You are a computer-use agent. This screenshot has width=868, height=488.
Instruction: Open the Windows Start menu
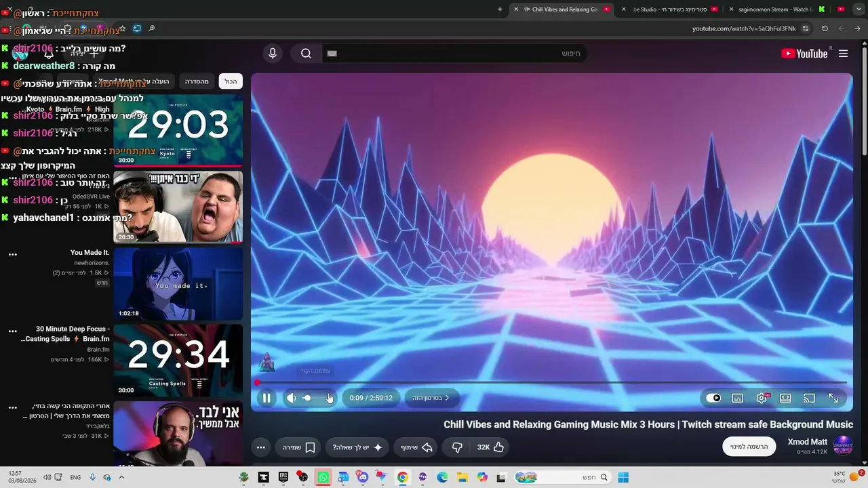coord(623,477)
